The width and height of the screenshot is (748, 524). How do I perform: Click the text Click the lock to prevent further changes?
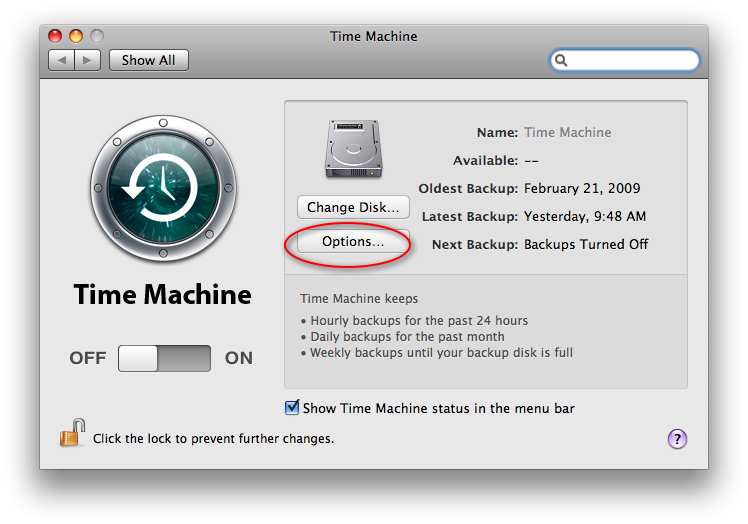[213, 439]
